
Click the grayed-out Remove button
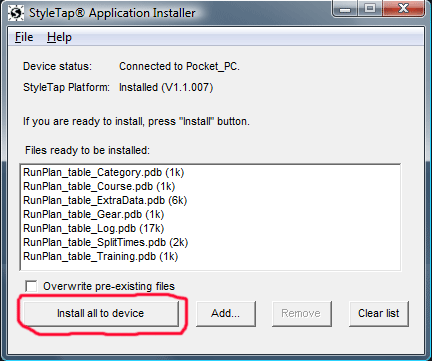[301, 313]
